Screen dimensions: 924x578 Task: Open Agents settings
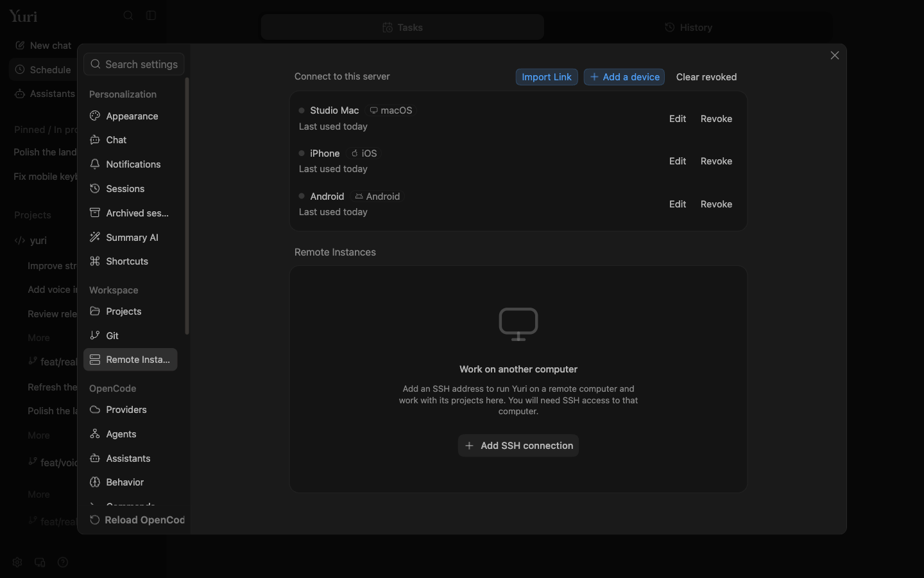click(x=130, y=434)
